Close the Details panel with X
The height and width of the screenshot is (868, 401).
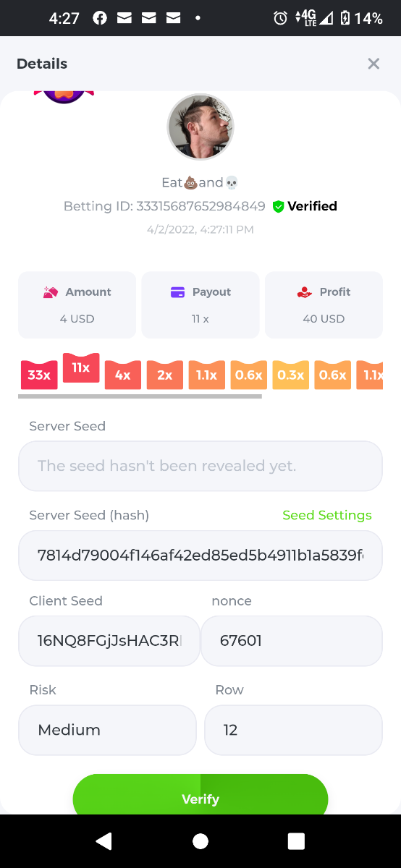(x=373, y=64)
